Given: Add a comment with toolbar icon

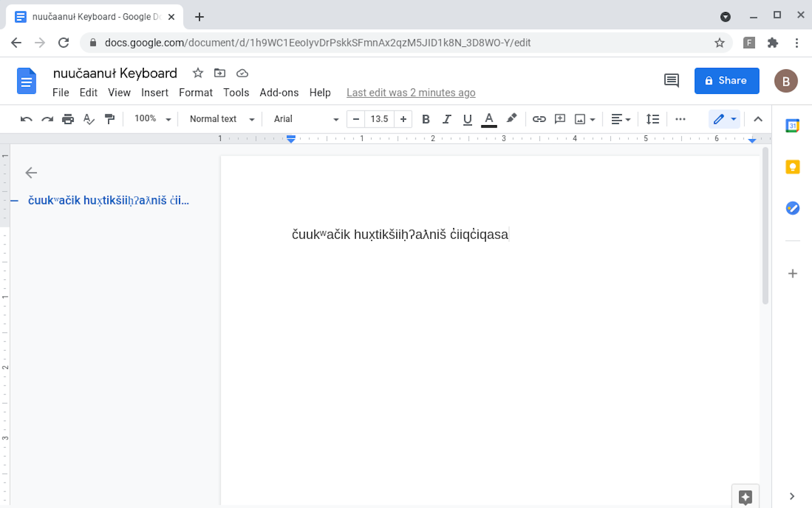Looking at the screenshot, I should (560, 119).
